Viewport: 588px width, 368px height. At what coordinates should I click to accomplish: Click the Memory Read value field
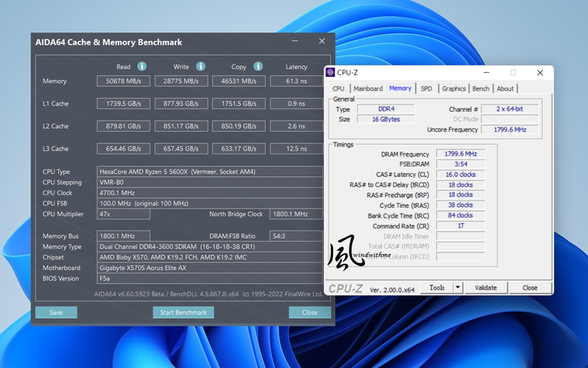pos(123,81)
